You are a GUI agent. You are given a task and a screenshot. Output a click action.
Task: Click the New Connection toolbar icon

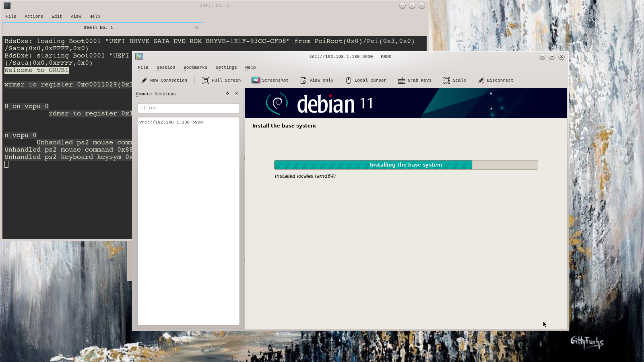pyautogui.click(x=144, y=80)
